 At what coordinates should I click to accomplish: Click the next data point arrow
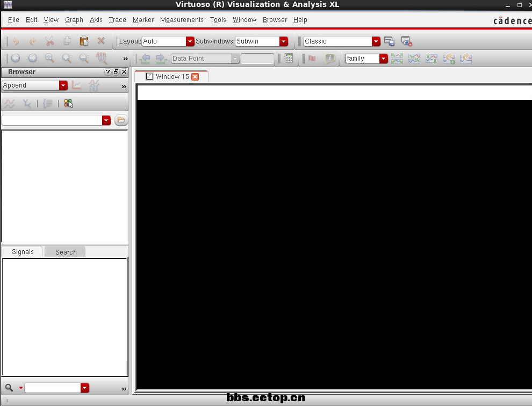coord(161,59)
